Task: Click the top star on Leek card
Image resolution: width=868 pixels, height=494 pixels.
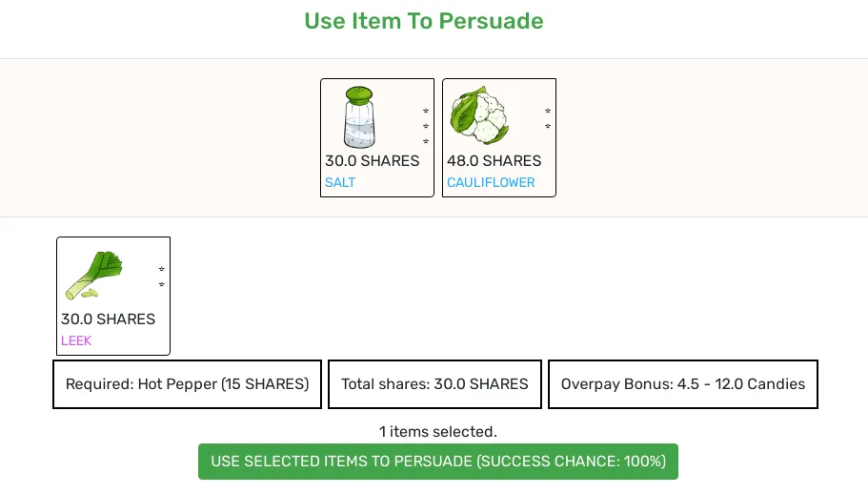Action: click(x=162, y=269)
